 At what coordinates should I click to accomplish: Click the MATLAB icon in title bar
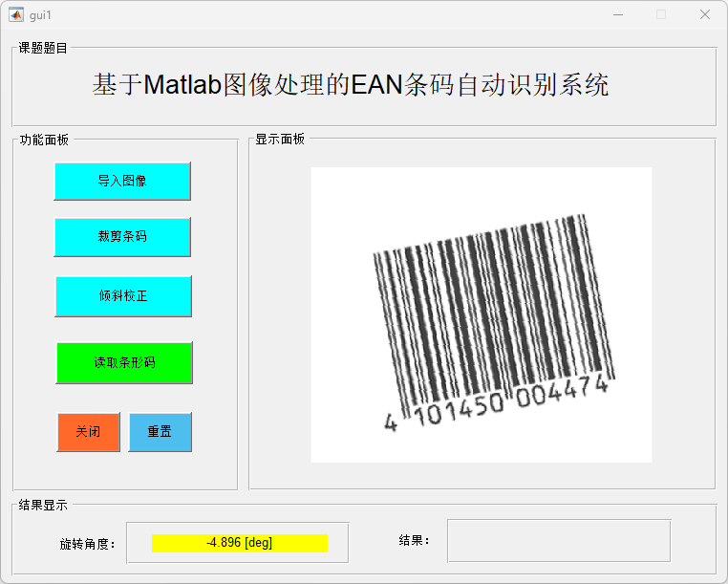(x=16, y=14)
